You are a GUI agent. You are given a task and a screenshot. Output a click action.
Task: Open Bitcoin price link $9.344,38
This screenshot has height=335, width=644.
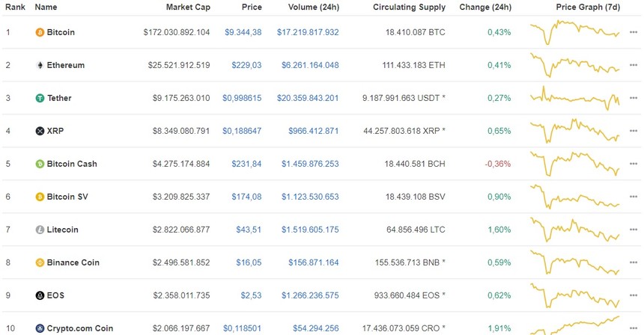click(x=243, y=32)
